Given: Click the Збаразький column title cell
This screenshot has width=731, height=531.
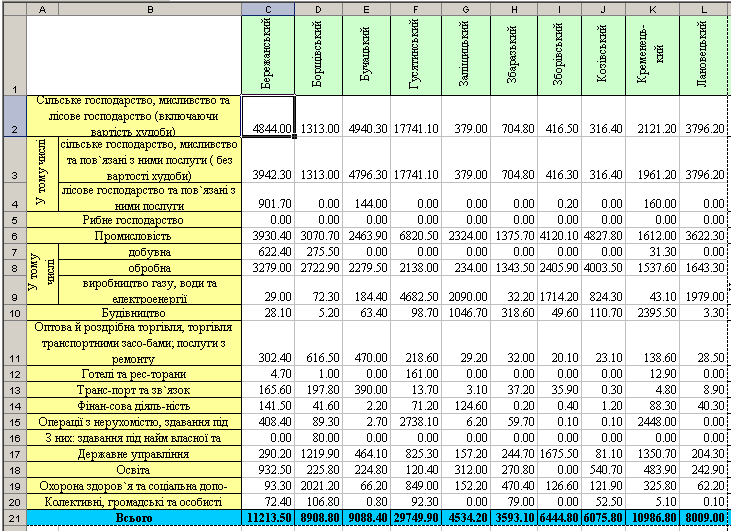Looking at the screenshot, I should (514, 55).
